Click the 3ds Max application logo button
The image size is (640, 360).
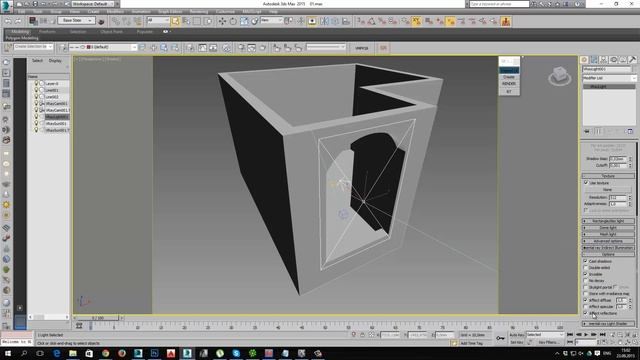click(x=6, y=7)
